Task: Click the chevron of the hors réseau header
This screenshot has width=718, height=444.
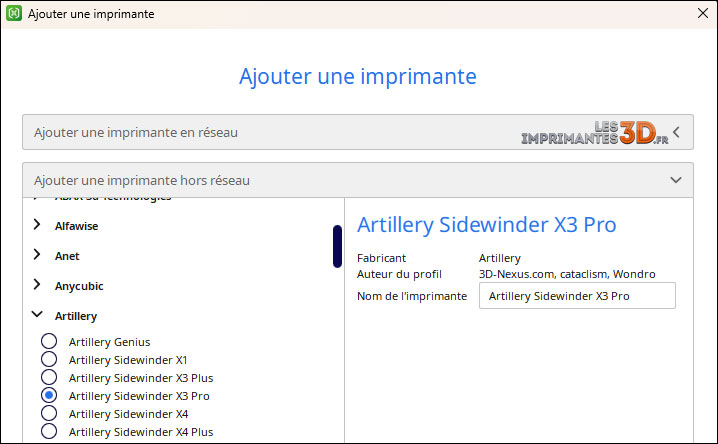Action: 676,180
